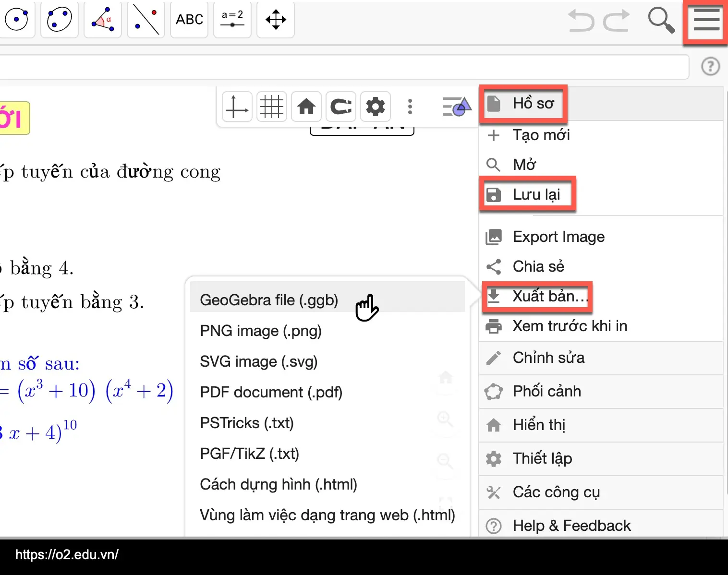This screenshot has width=728, height=575.
Task: Toggle axes visibility in style bar
Action: click(237, 107)
